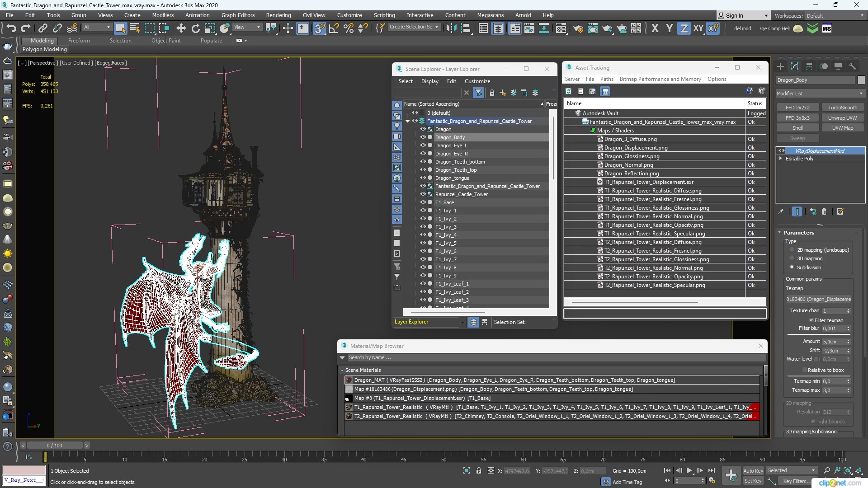Image resolution: width=868 pixels, height=488 pixels.
Task: Open the View reference coordinate dropdown
Action: 247,27
